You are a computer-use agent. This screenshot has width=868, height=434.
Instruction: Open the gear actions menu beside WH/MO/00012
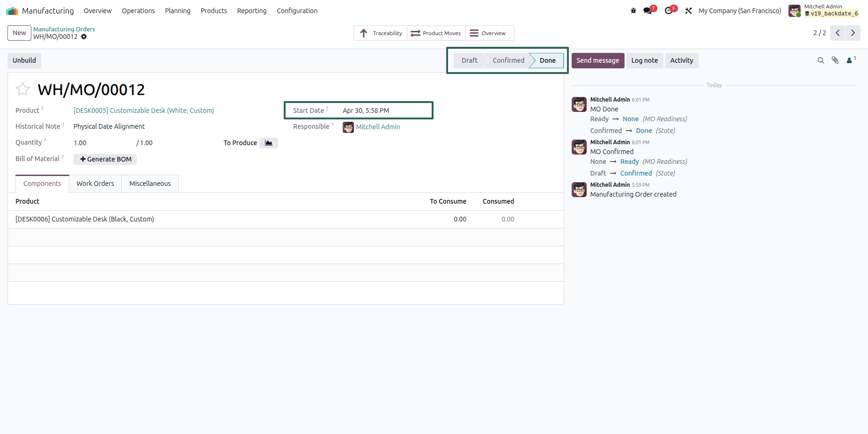click(84, 37)
